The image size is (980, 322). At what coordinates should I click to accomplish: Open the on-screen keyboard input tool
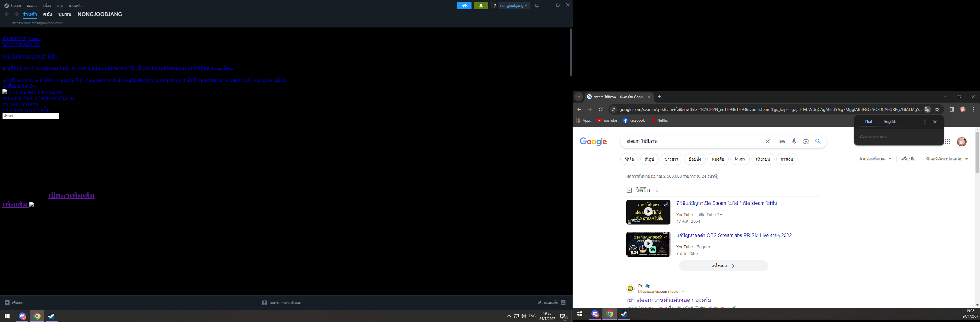[x=782, y=141]
